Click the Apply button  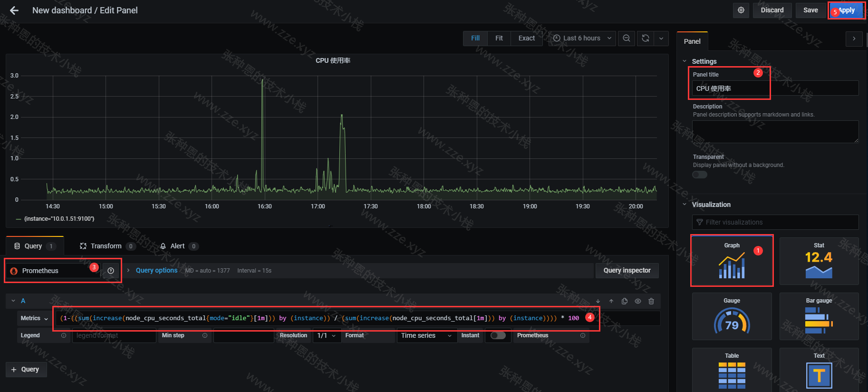(846, 10)
